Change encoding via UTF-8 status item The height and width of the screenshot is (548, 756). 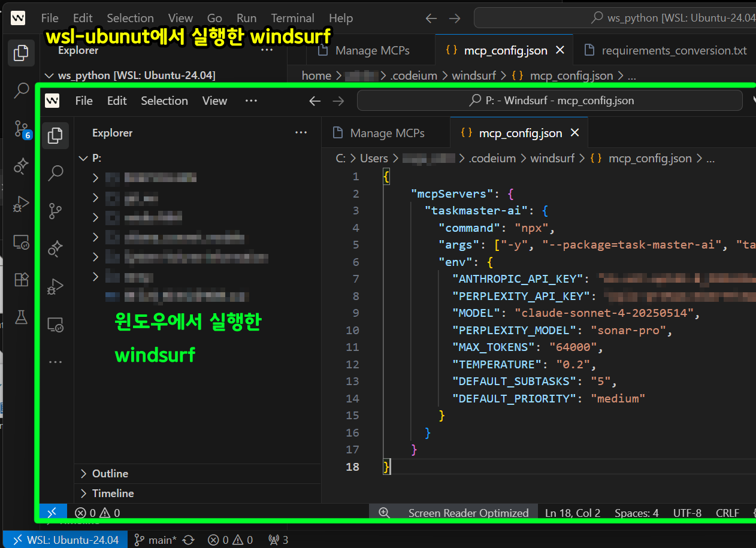(687, 513)
